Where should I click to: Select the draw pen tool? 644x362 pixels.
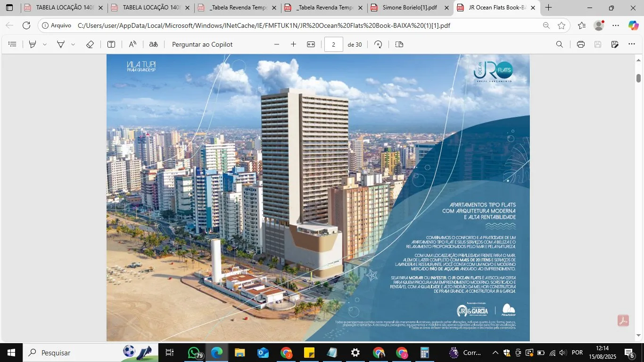coord(61,44)
